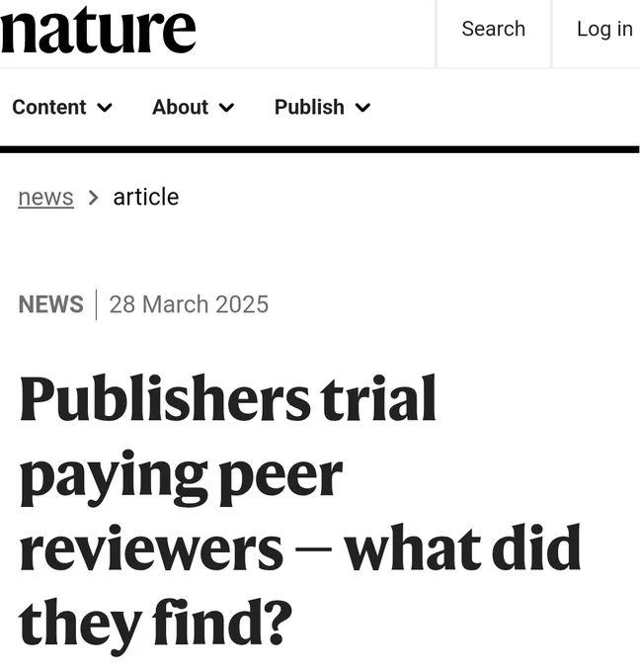Viewport: 643px width, 672px height.
Task: Click the divider between NEWS and date
Action: point(97,306)
